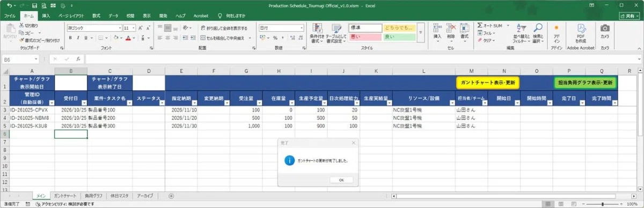644x208 pixels.
Task: Add a new sheet with plus button
Action: coord(171,196)
